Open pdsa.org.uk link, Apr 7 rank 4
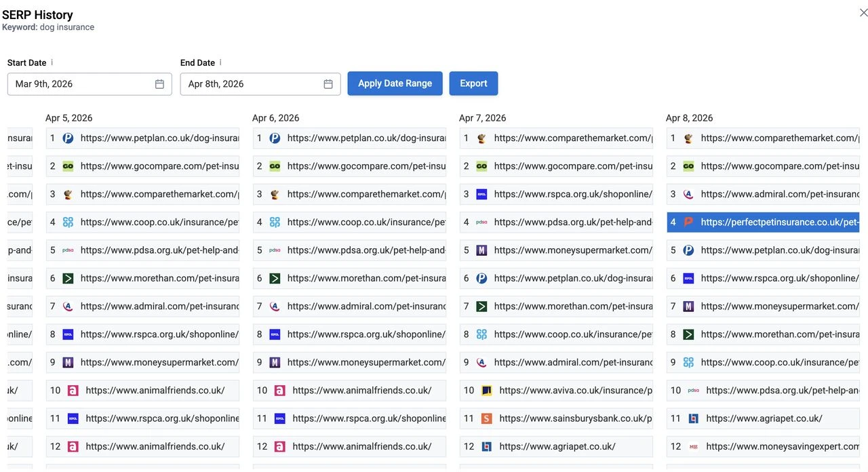 point(573,222)
